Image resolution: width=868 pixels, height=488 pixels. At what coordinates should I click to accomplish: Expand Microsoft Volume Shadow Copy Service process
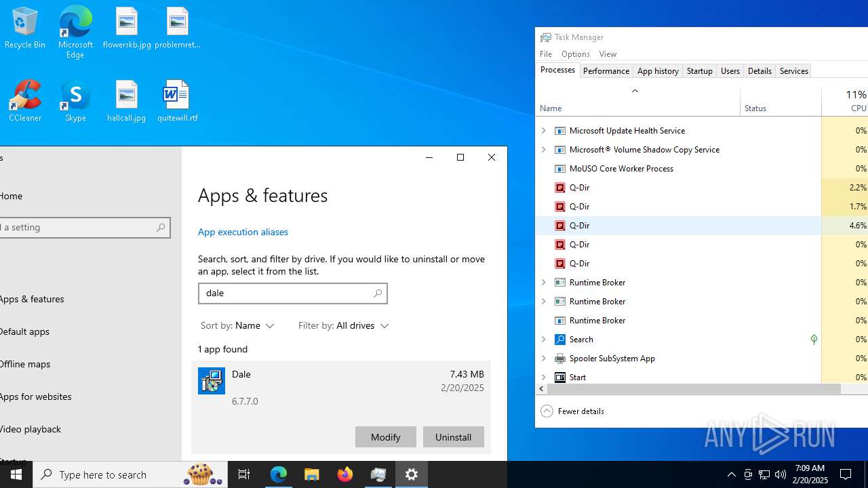coord(544,150)
